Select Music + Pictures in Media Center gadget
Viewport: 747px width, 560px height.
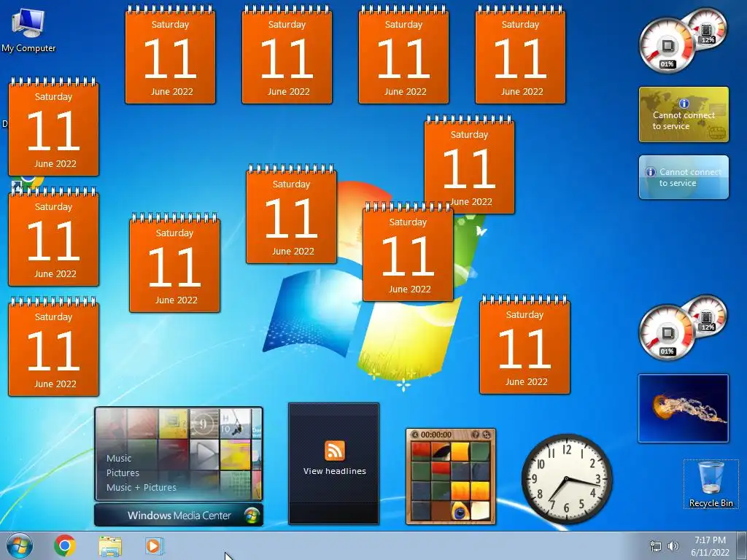[141, 487]
